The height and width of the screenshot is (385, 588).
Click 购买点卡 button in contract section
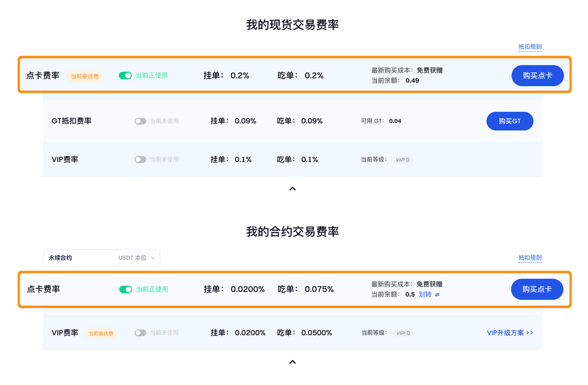click(537, 289)
